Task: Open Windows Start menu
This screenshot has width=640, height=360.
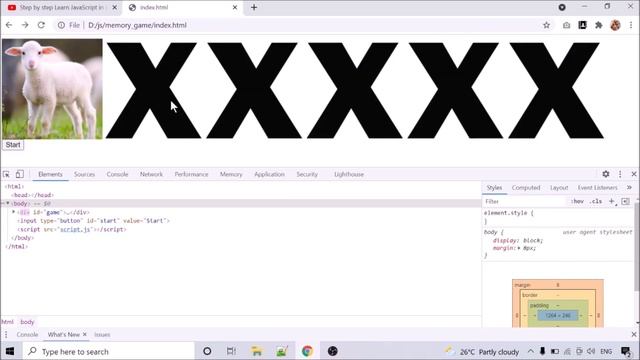Action: 10,351
